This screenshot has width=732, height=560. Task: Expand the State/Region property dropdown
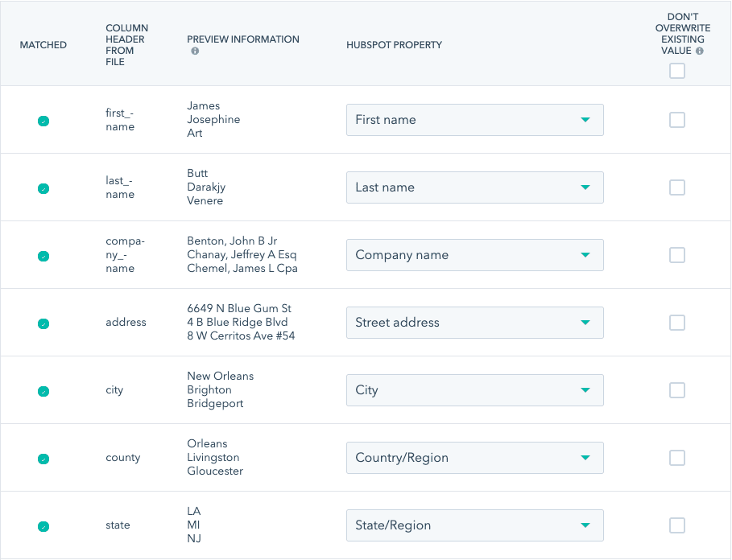(474, 525)
